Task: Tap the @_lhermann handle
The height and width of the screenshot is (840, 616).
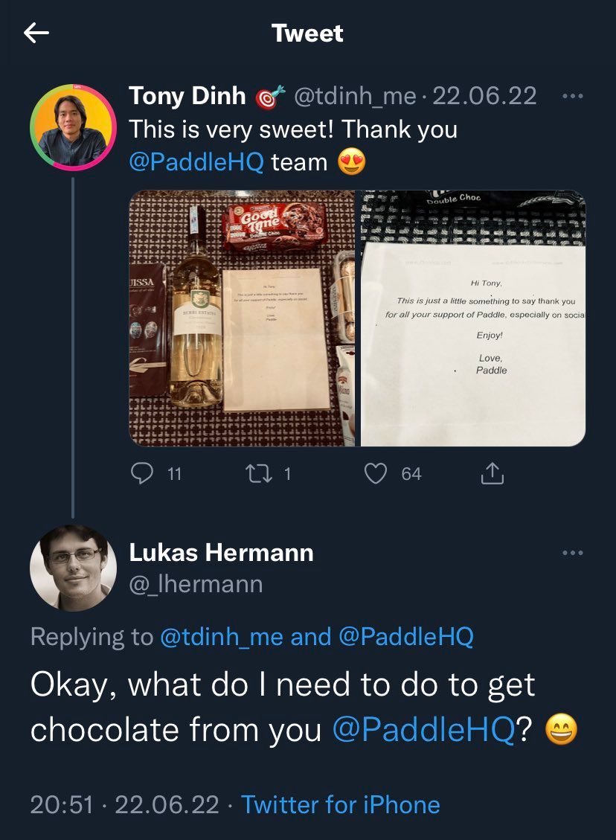Action: (196, 584)
